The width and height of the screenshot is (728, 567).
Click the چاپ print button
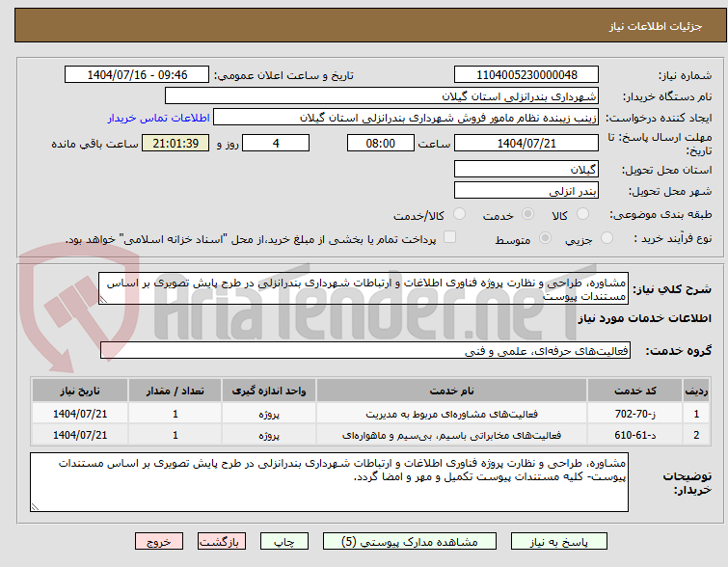pos(284,542)
